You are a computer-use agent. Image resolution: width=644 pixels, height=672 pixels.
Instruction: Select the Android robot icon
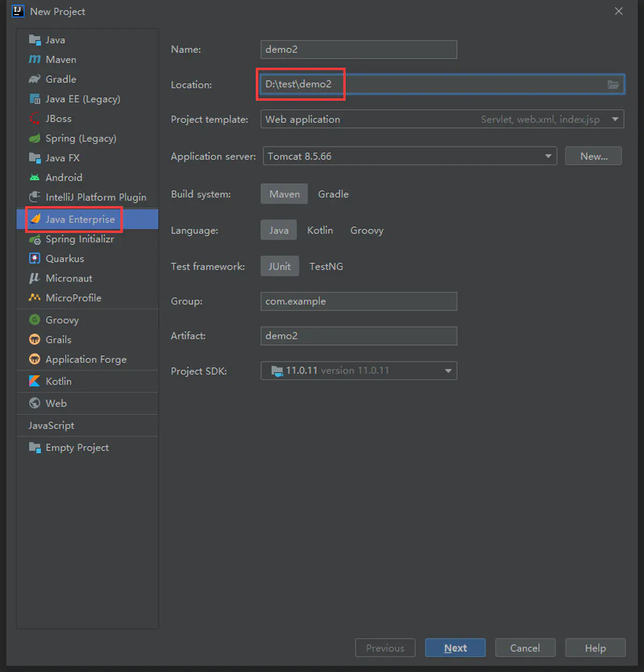point(35,178)
